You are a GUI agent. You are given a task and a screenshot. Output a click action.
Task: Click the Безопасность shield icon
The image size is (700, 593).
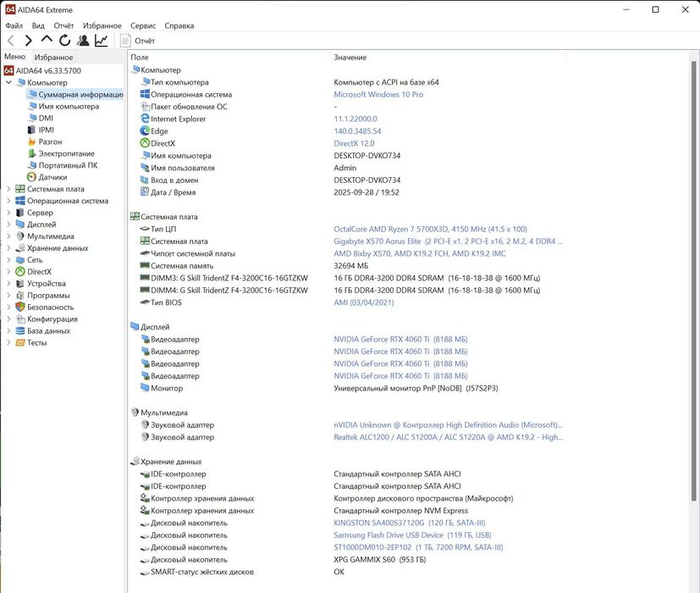[x=20, y=307]
